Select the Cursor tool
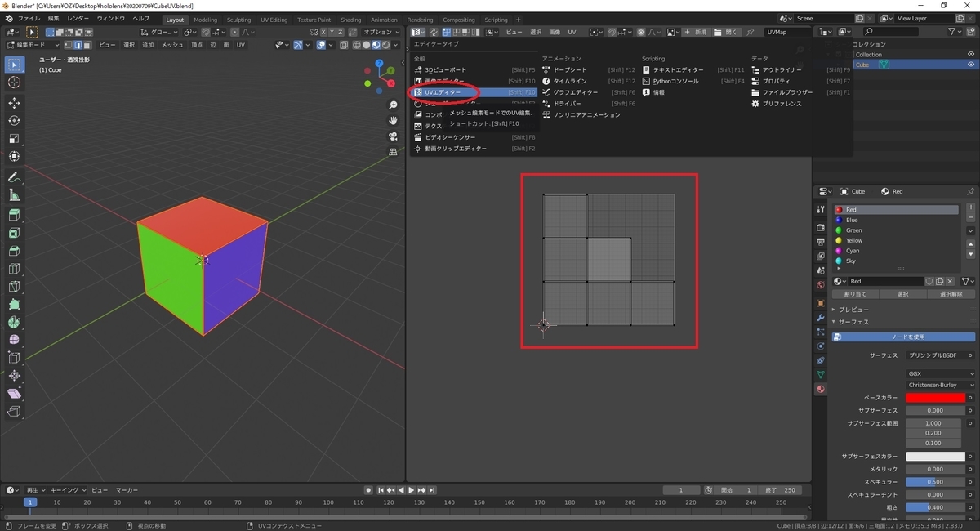The image size is (980, 531). click(x=15, y=83)
